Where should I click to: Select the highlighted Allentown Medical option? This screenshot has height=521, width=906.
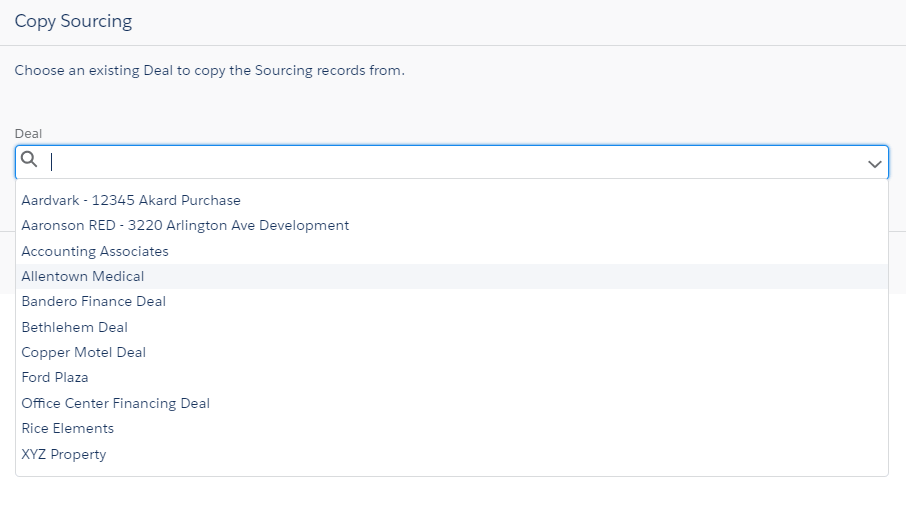(451, 277)
